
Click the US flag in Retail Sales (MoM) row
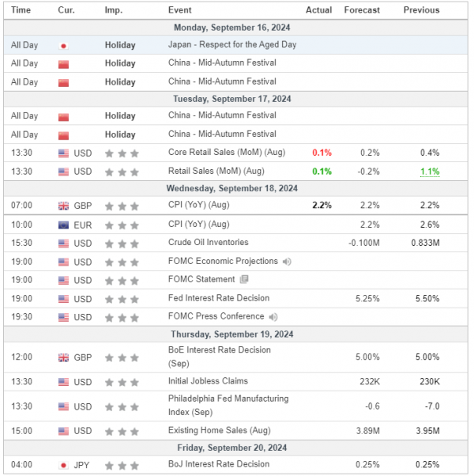click(63, 172)
